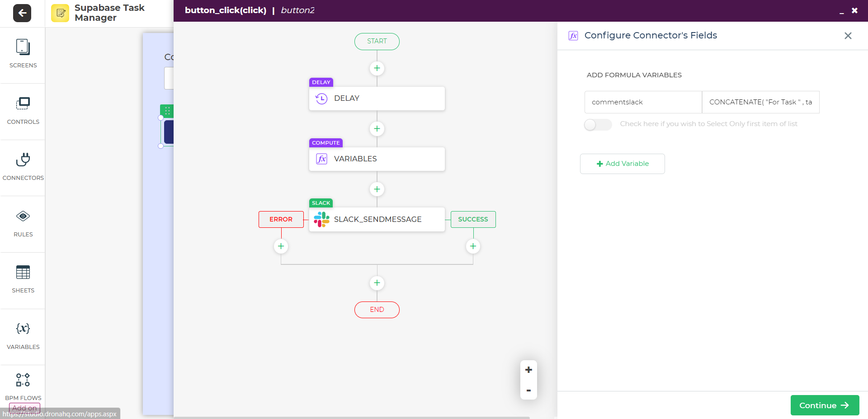Select the DELAY flow node

coord(377,99)
